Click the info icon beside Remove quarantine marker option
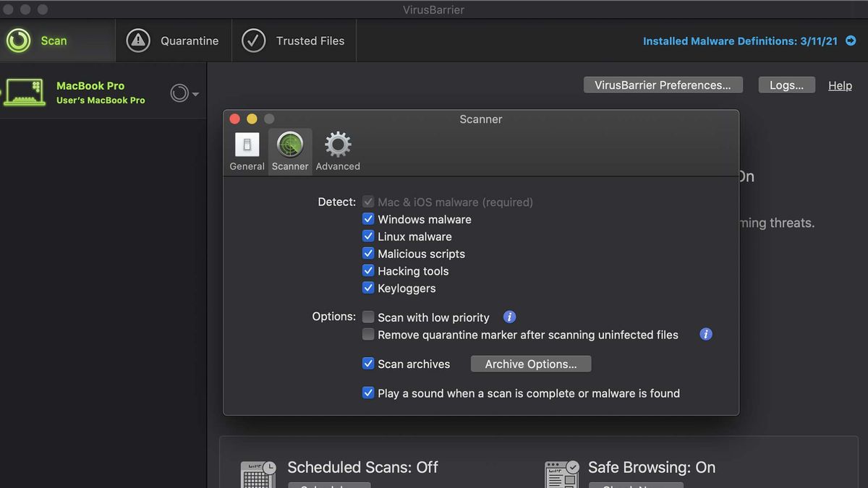 click(x=705, y=334)
